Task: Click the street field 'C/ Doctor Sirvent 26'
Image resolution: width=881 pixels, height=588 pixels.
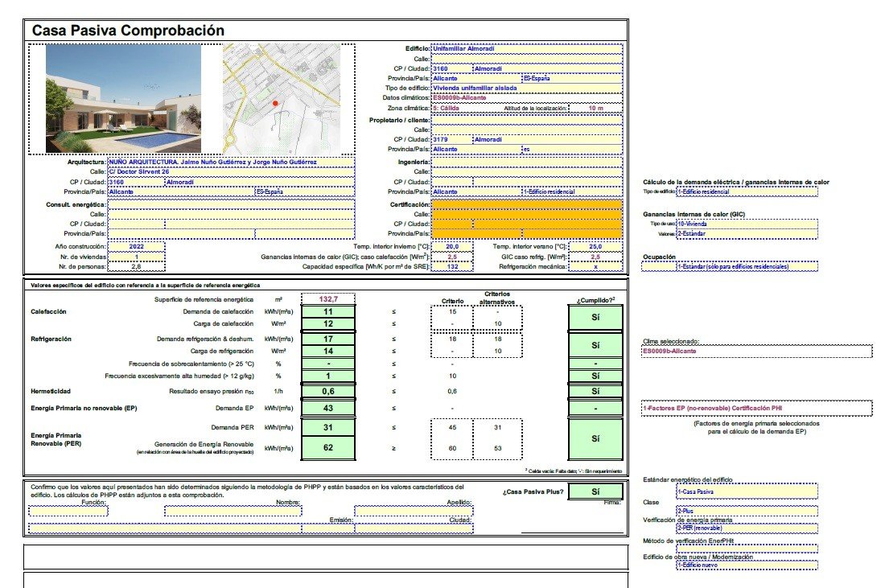Action: (x=231, y=172)
